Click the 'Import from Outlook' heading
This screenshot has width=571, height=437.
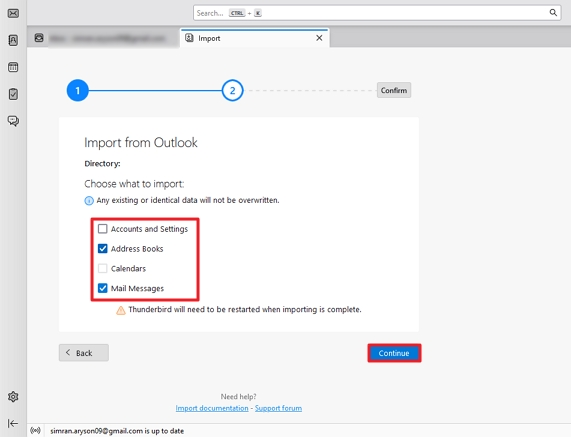(x=141, y=142)
